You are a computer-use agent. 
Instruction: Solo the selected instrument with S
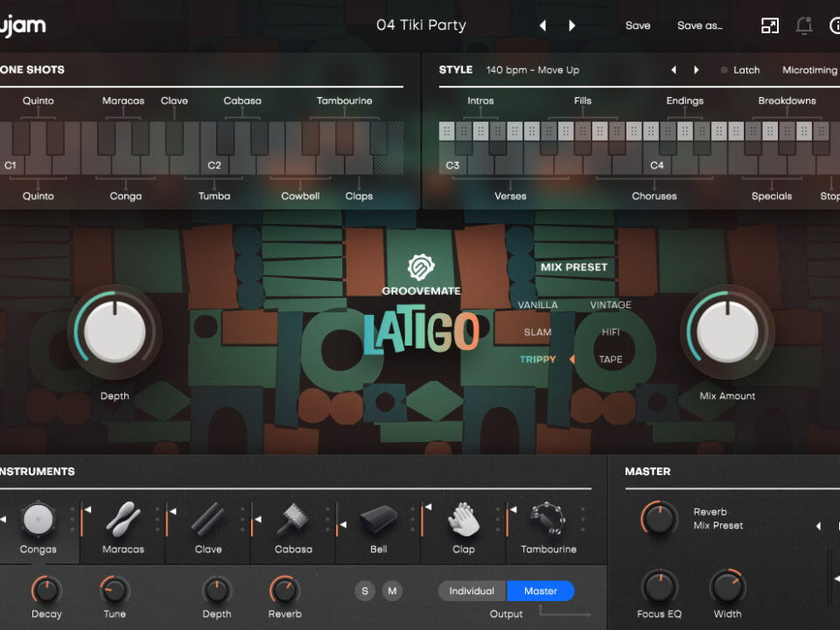tap(365, 591)
